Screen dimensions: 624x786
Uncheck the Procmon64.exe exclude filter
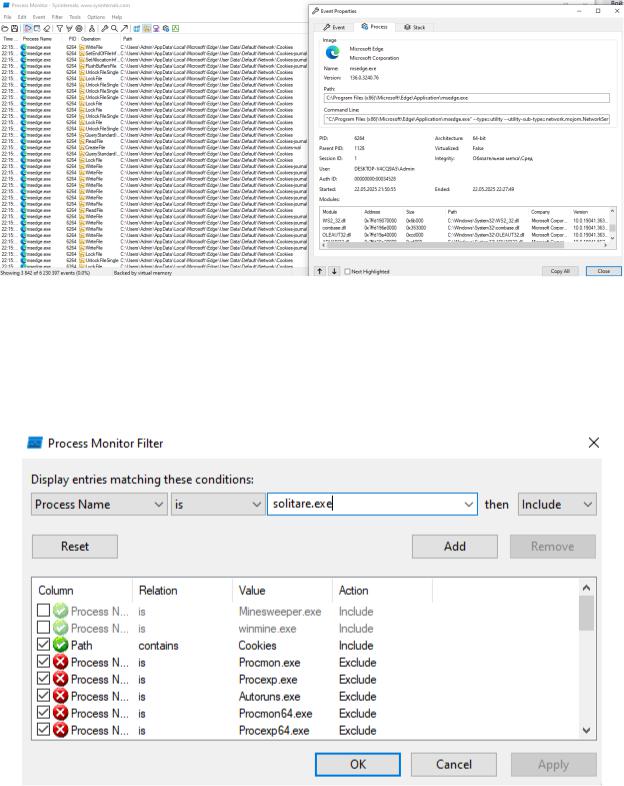click(x=44, y=712)
